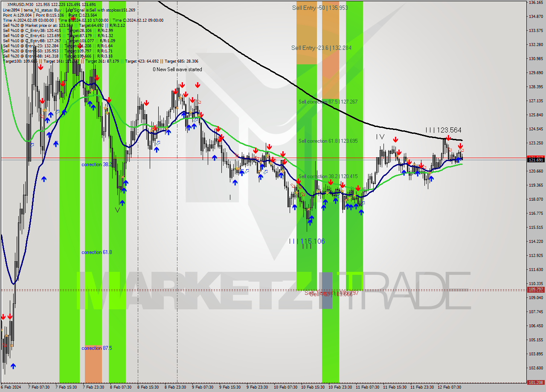Viewport: 546px width, 392px height.
Task: Select the 'I V' wave label
Action: [x=380, y=137]
